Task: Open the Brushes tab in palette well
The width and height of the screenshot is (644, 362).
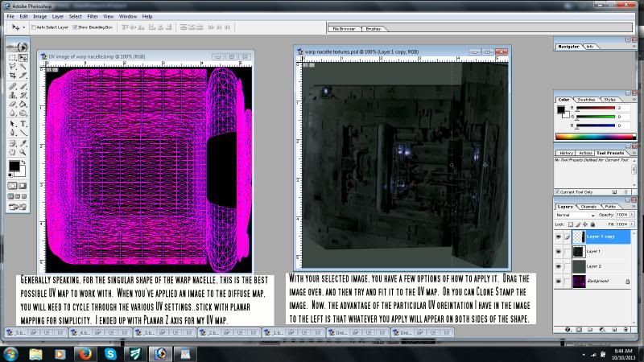Action: point(373,29)
